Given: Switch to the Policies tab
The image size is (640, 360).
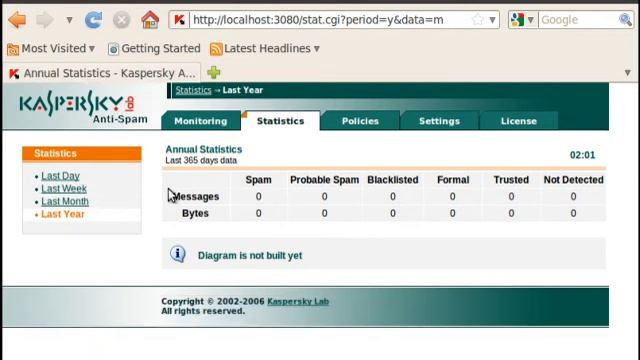Looking at the screenshot, I should [x=360, y=121].
